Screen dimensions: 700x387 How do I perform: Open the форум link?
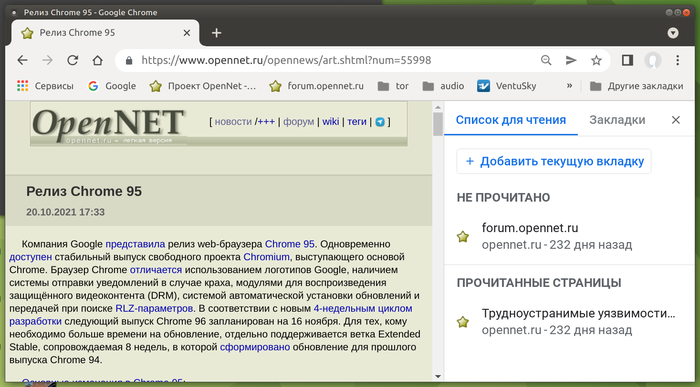(x=299, y=121)
